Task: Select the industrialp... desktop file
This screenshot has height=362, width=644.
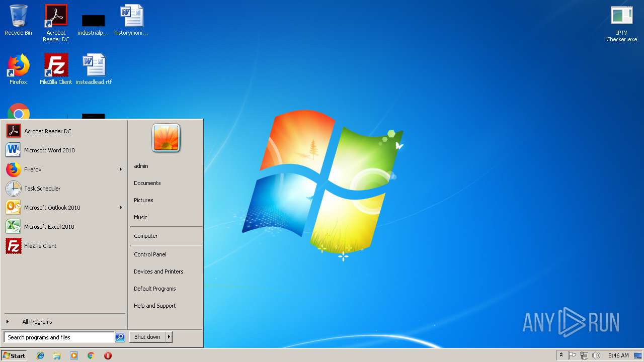Action: (x=94, y=23)
